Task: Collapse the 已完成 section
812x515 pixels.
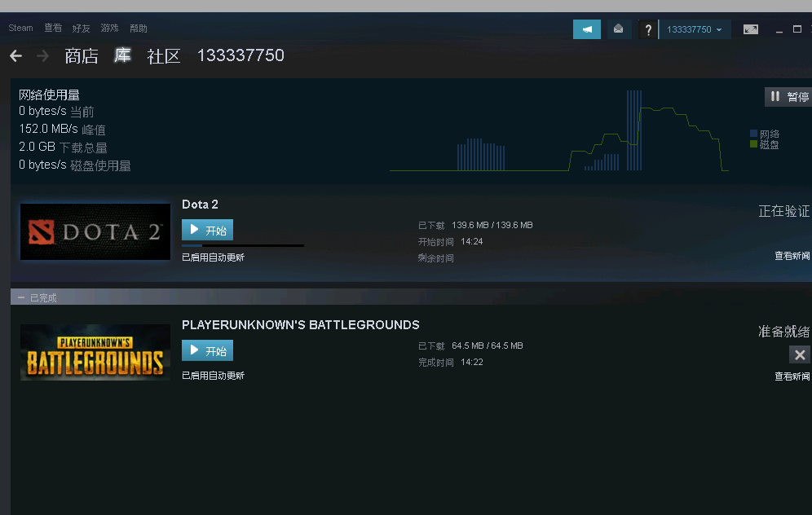Action: coord(20,297)
